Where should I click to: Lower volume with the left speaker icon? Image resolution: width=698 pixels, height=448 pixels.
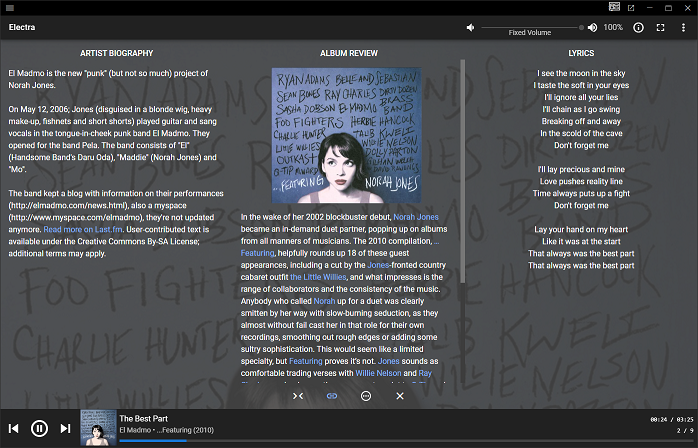pyautogui.click(x=471, y=28)
